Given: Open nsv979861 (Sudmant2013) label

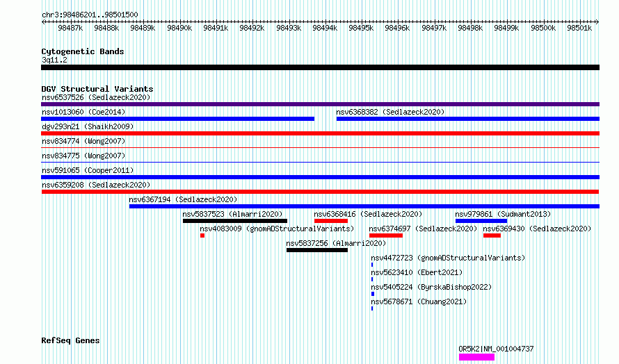Looking at the screenshot, I should (x=503, y=214).
